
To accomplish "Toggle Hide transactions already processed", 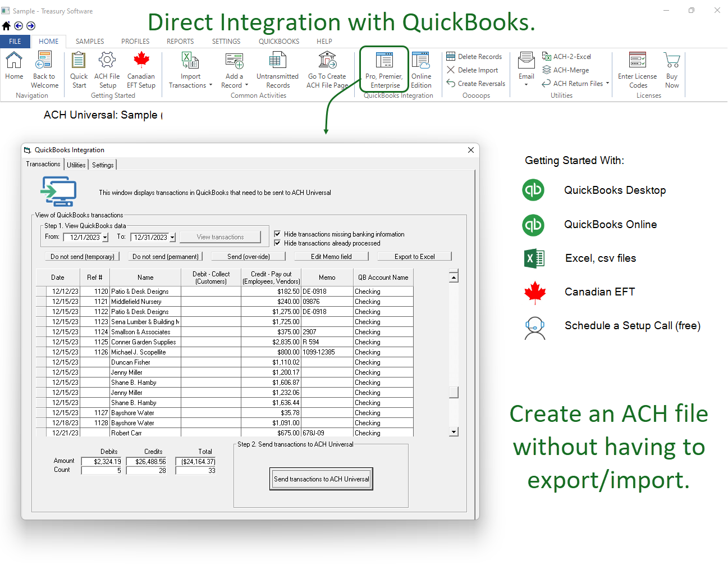I will click(277, 243).
